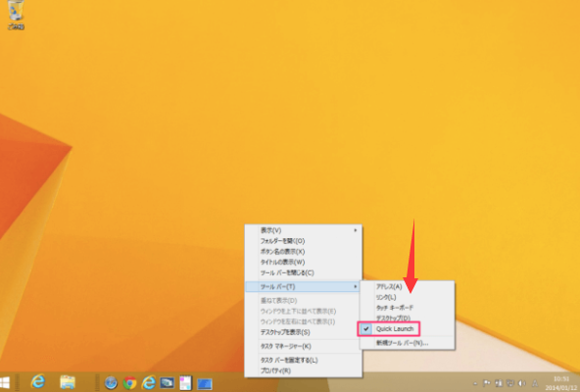The height and width of the screenshot is (392, 580).
Task: Enable the アドレス(A) toolbar
Action: click(407, 286)
